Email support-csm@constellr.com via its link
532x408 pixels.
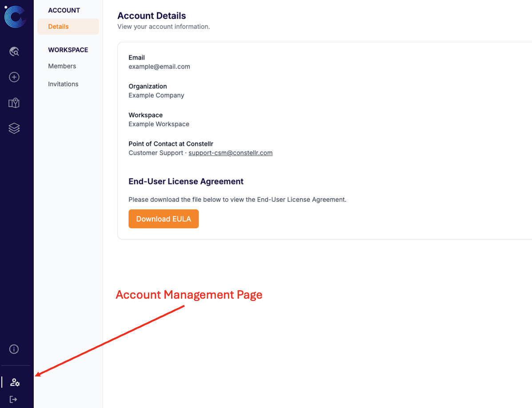coord(230,152)
